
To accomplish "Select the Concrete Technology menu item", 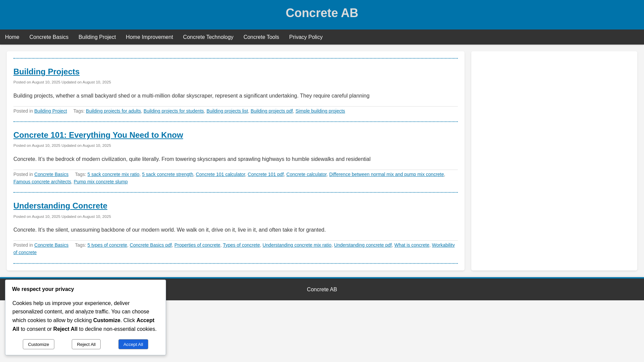I will click(208, 37).
